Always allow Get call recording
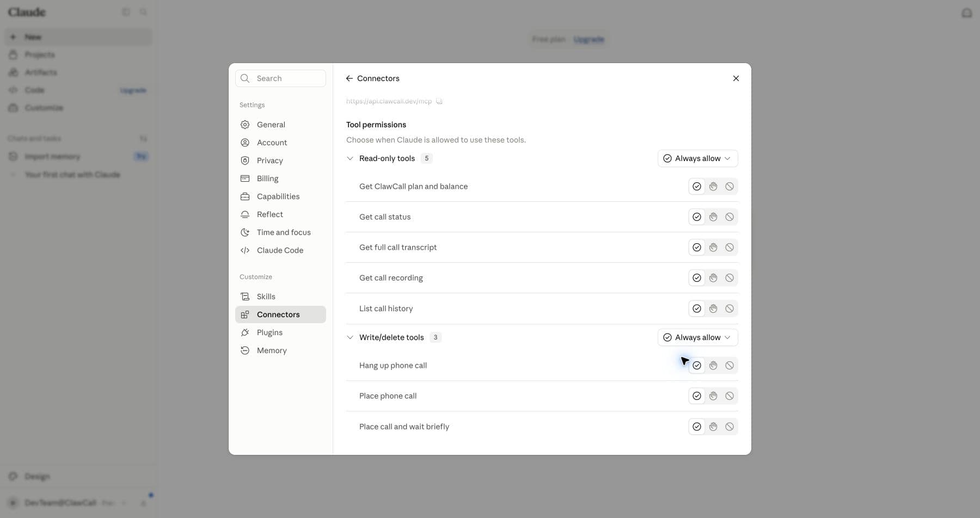 click(x=697, y=278)
